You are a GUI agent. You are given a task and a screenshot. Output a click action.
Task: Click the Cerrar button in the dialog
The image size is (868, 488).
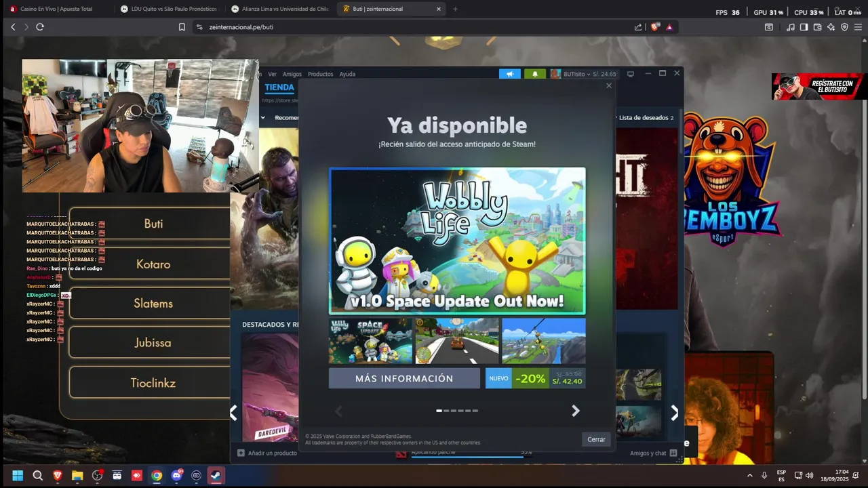tap(596, 439)
